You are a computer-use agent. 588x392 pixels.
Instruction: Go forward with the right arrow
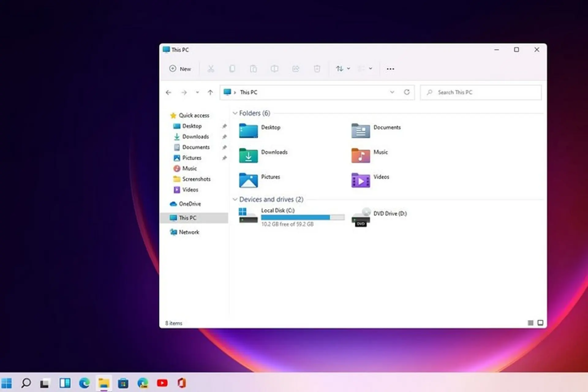[184, 92]
